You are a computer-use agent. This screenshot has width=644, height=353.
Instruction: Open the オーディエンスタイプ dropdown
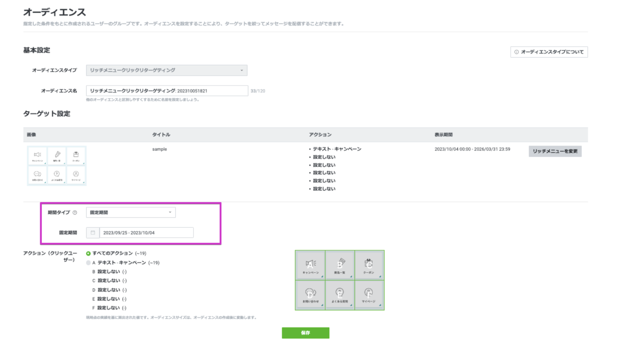click(x=167, y=70)
